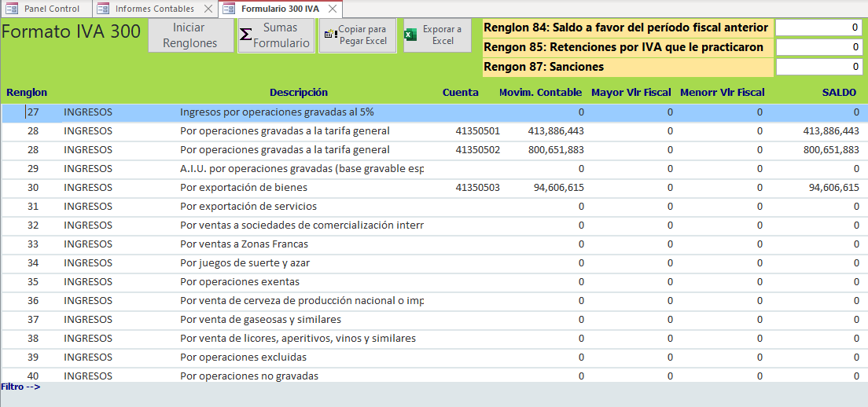Click 'Por juegos de suerte y azar' description
This screenshot has height=407, width=868.
tap(245, 262)
